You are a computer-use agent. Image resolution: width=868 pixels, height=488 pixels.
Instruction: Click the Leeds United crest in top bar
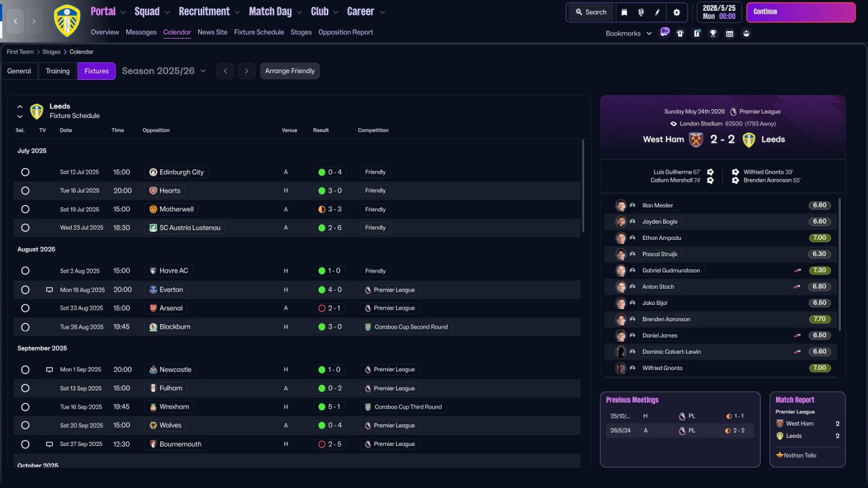click(x=67, y=20)
